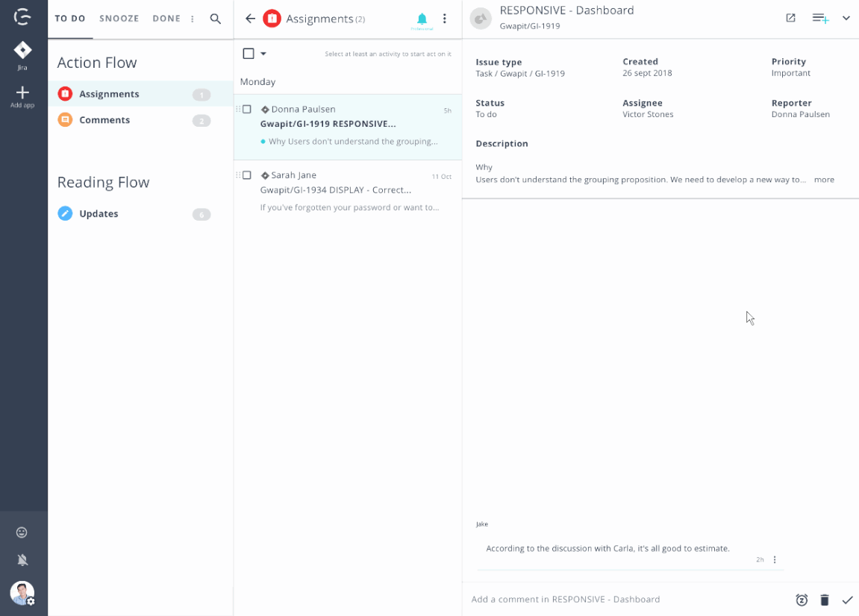Click the red Assignments list icon

(65, 94)
